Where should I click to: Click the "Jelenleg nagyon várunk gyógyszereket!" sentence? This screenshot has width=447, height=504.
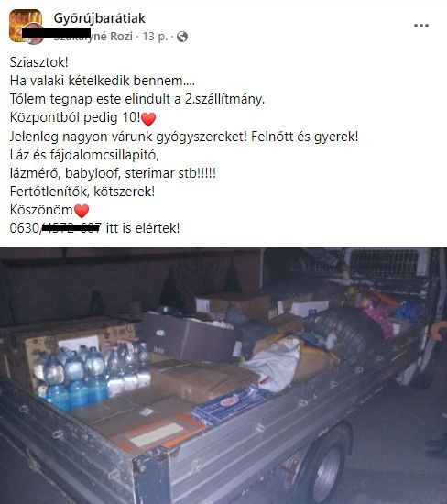click(128, 137)
